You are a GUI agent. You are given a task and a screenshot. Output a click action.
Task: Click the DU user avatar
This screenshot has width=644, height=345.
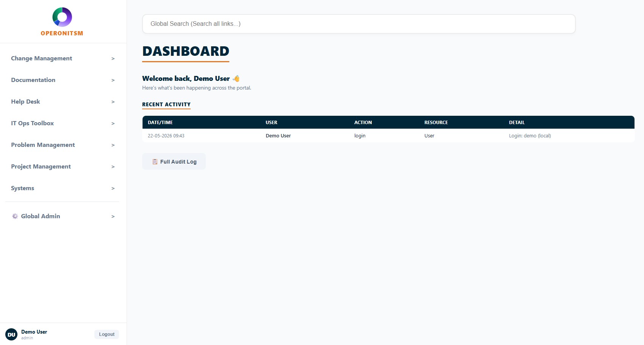coord(11,334)
